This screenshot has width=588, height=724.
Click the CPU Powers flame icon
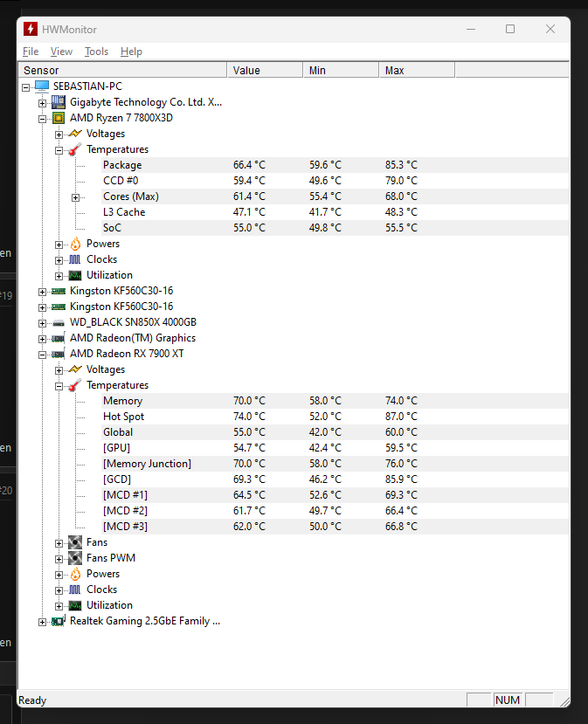coord(75,244)
